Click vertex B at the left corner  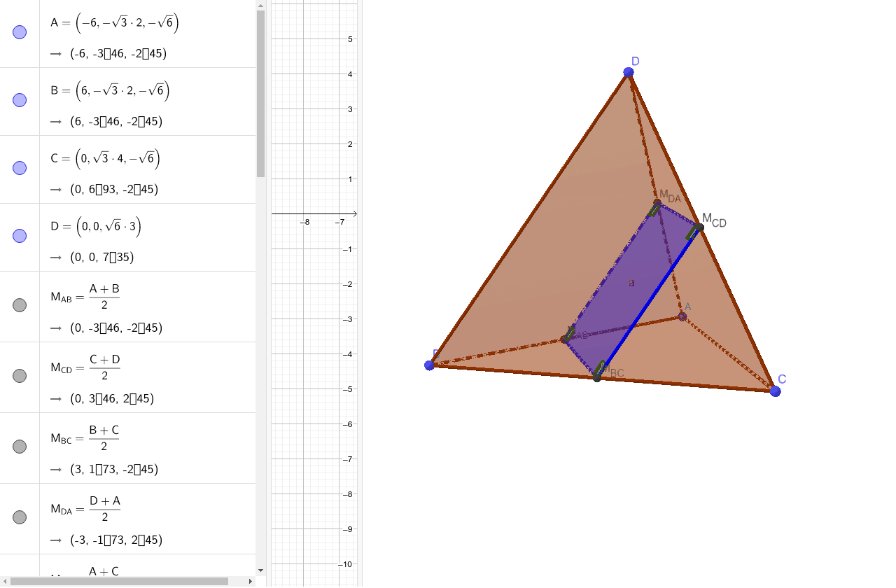point(429,365)
